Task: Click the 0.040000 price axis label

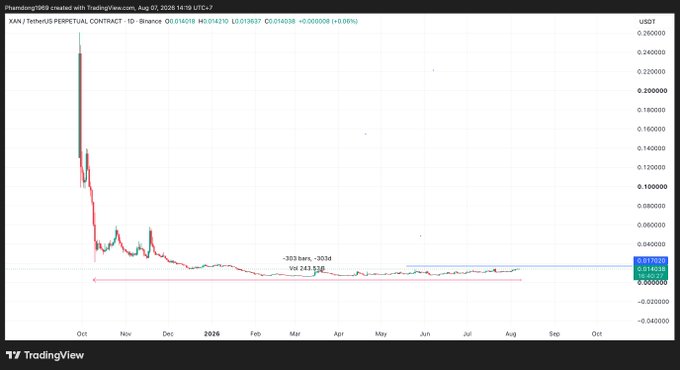Action: pos(651,244)
